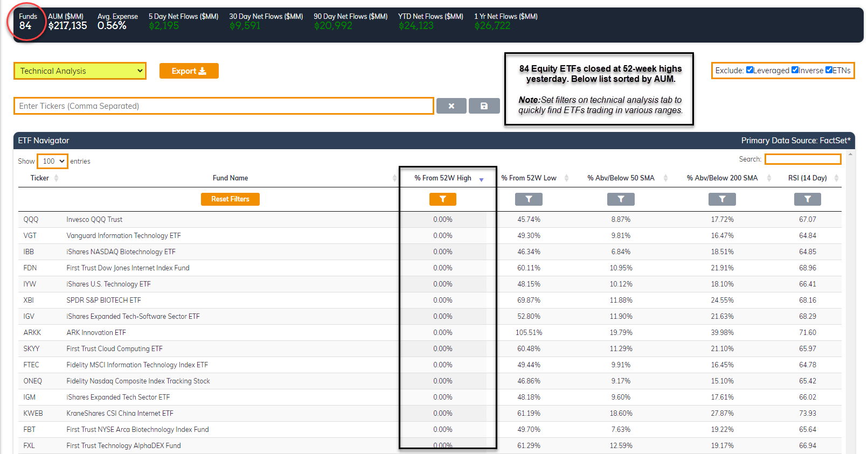Image resolution: width=868 pixels, height=454 pixels.
Task: Clear the ticker entry with the X button
Action: pos(451,106)
